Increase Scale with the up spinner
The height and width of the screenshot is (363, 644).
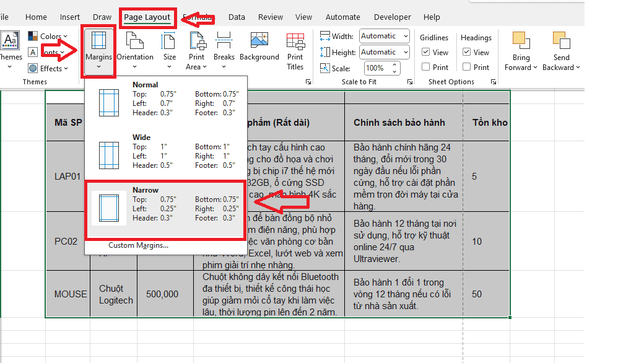394,64
